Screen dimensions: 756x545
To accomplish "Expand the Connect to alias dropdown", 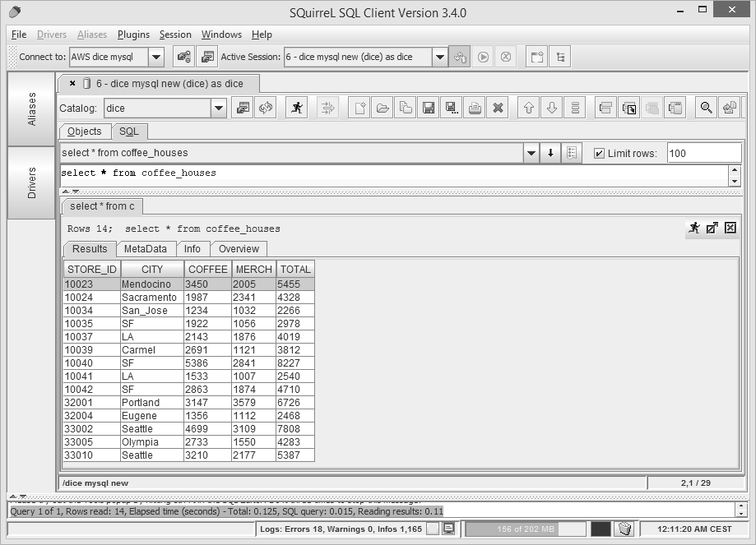I will [x=155, y=57].
